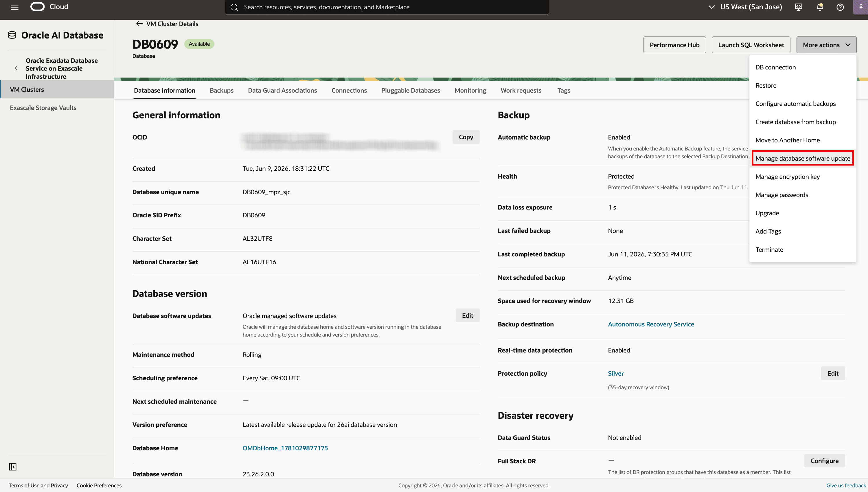Viewport: 868px width, 492px height.
Task: Select Move to Another Home
Action: pos(803,140)
